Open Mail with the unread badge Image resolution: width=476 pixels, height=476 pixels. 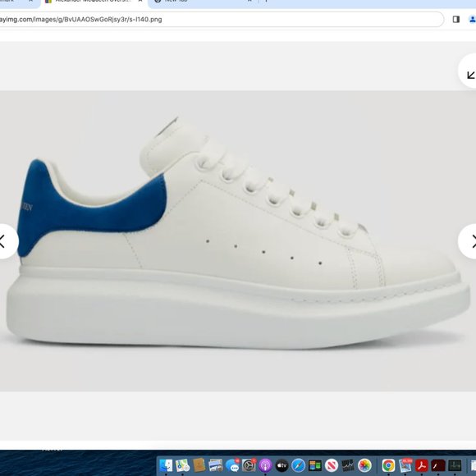click(x=405, y=465)
